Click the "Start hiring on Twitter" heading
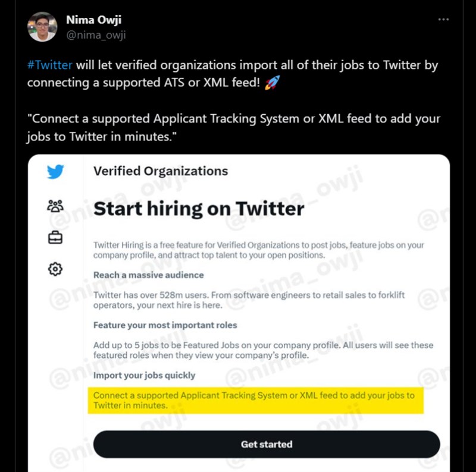 (x=199, y=209)
